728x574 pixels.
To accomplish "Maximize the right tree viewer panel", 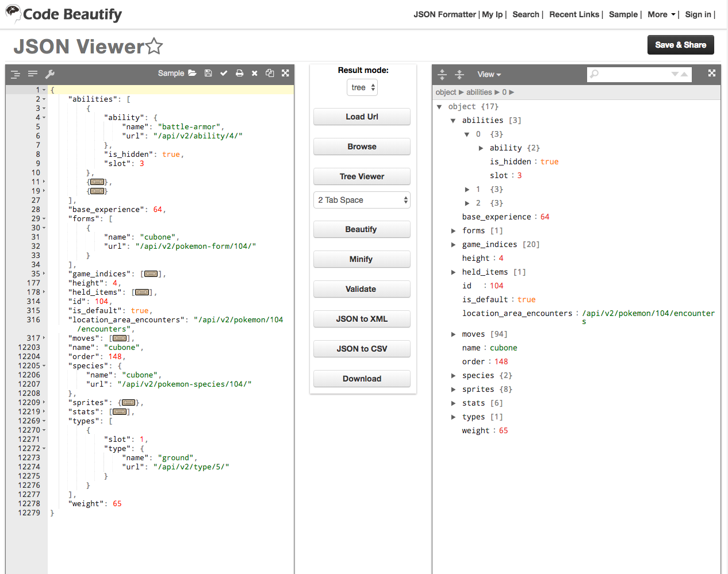I will coord(712,73).
